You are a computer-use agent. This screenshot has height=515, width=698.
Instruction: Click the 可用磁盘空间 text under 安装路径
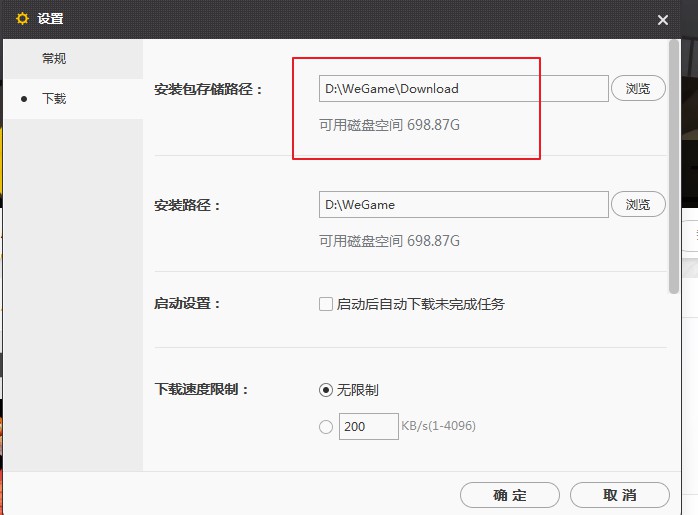click(389, 241)
